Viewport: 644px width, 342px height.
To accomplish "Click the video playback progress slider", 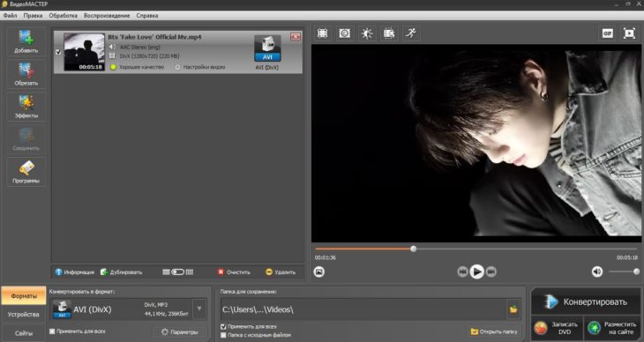I will 476,249.
